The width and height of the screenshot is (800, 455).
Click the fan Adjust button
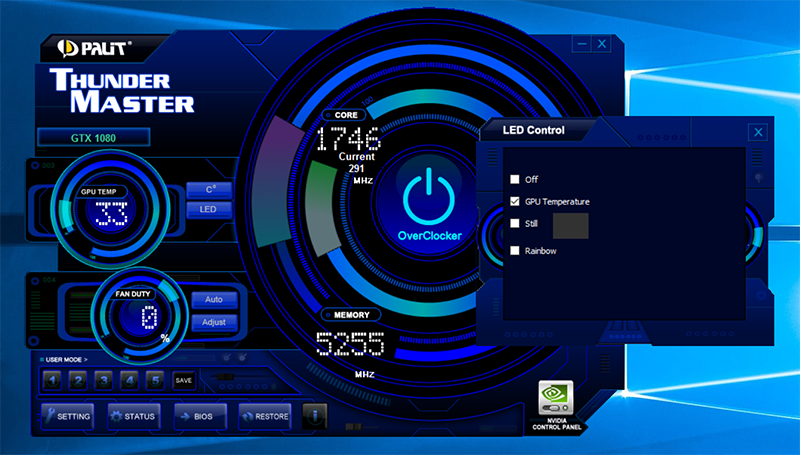coord(214,322)
